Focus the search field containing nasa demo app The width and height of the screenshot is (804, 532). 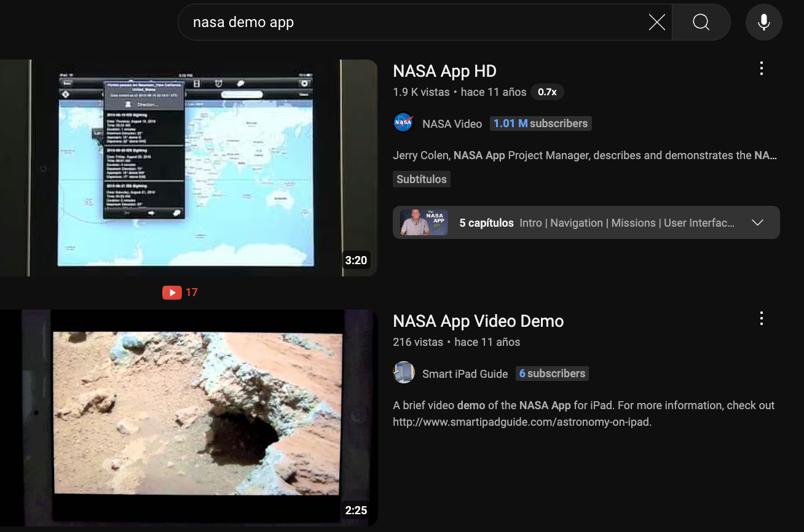tap(412, 23)
